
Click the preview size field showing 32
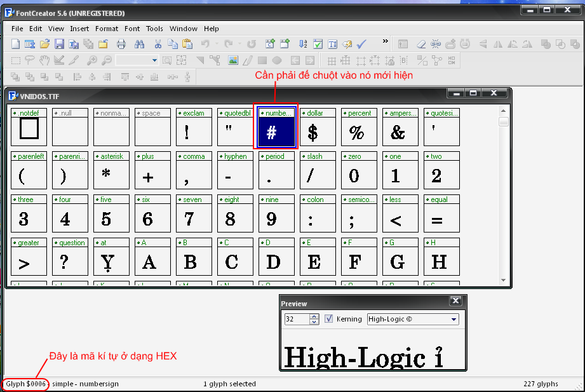[x=297, y=319]
